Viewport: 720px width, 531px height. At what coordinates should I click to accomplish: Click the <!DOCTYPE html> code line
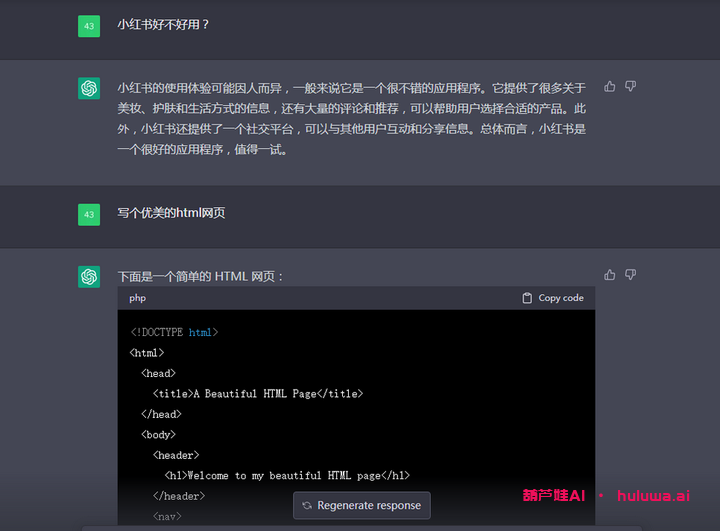tap(174, 332)
